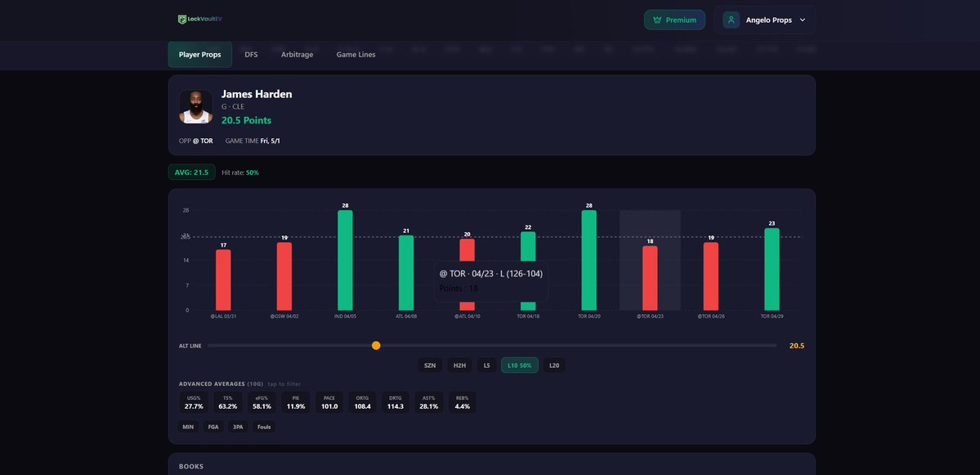Go to the Arbitrage tab
The width and height of the screenshot is (980, 475).
pyautogui.click(x=297, y=55)
